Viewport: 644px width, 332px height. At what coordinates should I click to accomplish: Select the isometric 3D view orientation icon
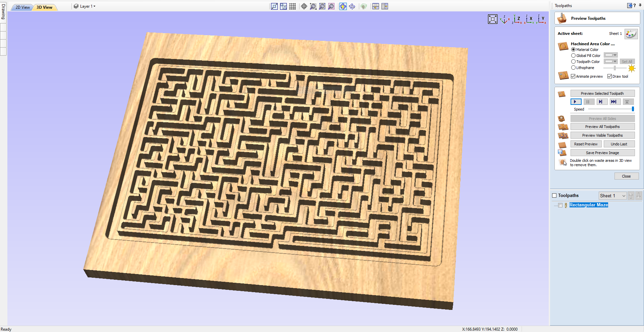[504, 19]
